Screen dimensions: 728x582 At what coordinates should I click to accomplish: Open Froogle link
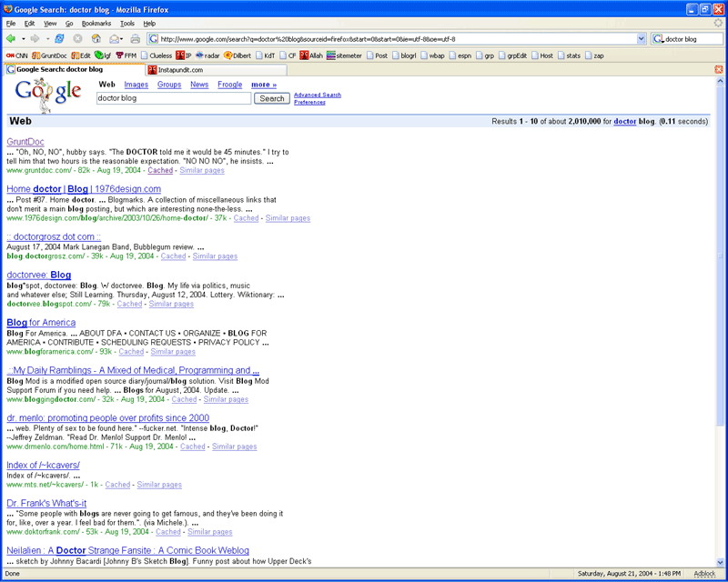pos(230,85)
